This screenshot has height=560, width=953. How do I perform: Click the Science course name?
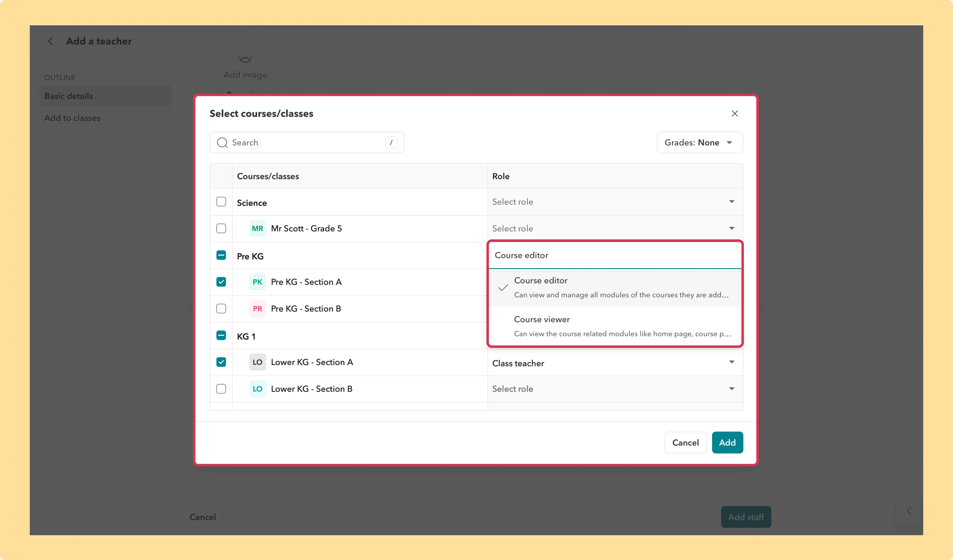click(x=252, y=203)
